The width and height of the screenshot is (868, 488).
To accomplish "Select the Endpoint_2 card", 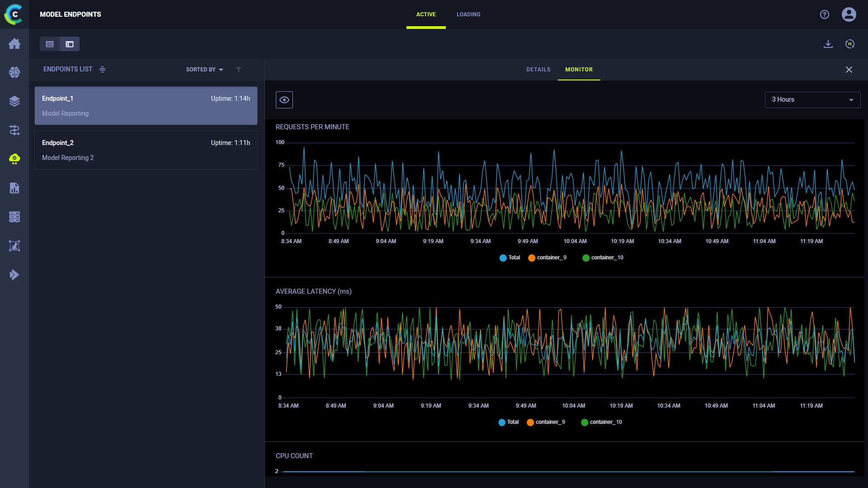I will click(x=146, y=150).
